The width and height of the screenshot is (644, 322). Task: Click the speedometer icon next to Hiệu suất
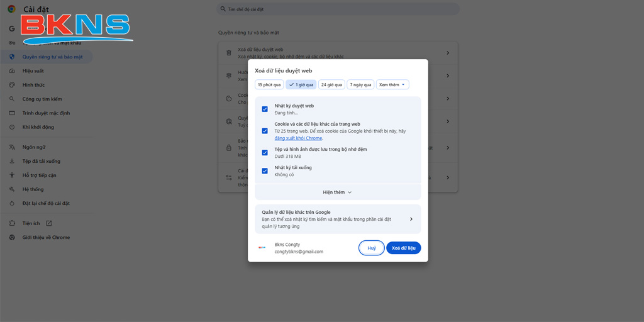pyautogui.click(x=12, y=70)
